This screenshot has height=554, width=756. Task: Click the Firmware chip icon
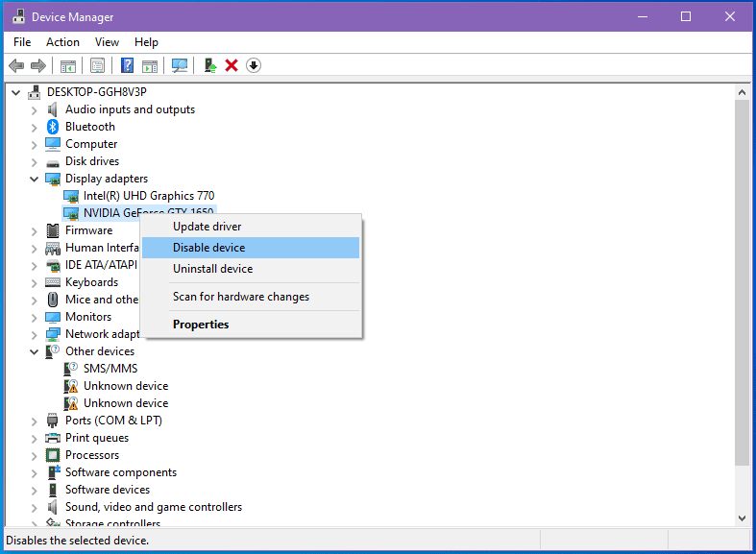pos(53,230)
